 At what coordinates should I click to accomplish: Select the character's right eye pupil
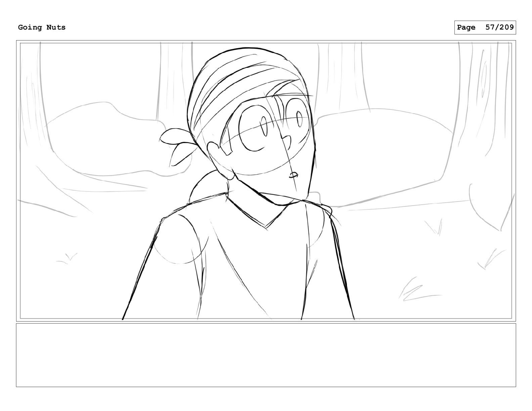[299, 119]
